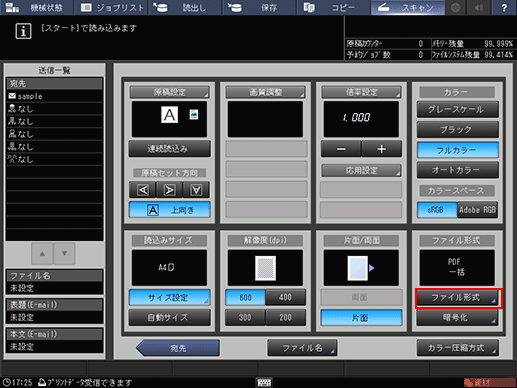The width and height of the screenshot is (517, 388).
Task: Select the right-facing original direction icon
Action: click(x=169, y=190)
